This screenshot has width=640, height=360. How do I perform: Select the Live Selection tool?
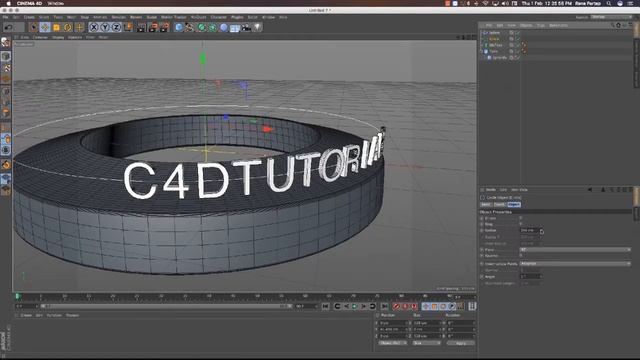tap(33, 27)
